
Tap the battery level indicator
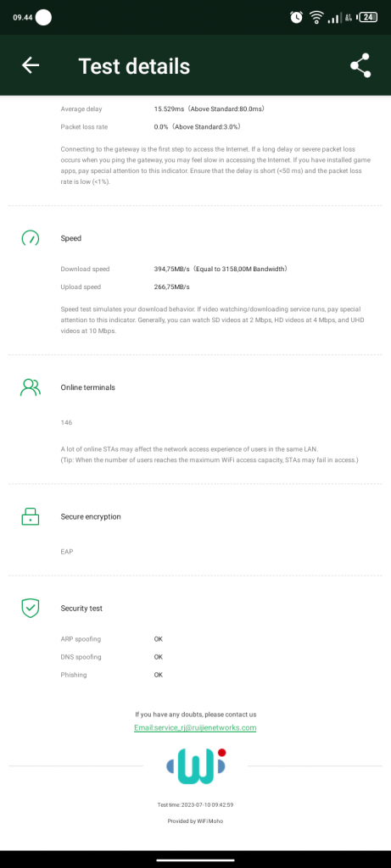[368, 17]
